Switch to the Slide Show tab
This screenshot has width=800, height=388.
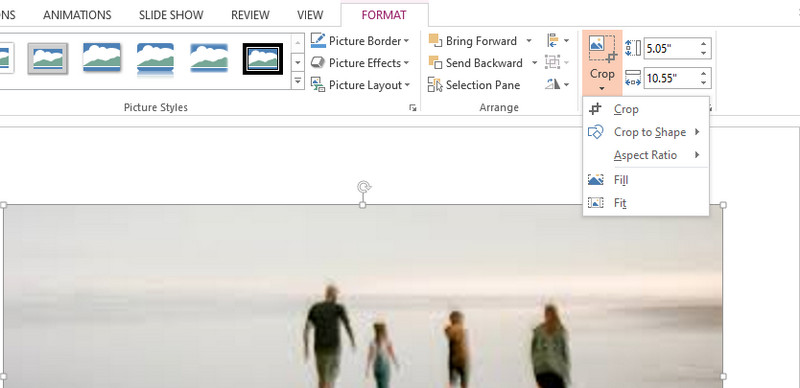pyautogui.click(x=171, y=15)
